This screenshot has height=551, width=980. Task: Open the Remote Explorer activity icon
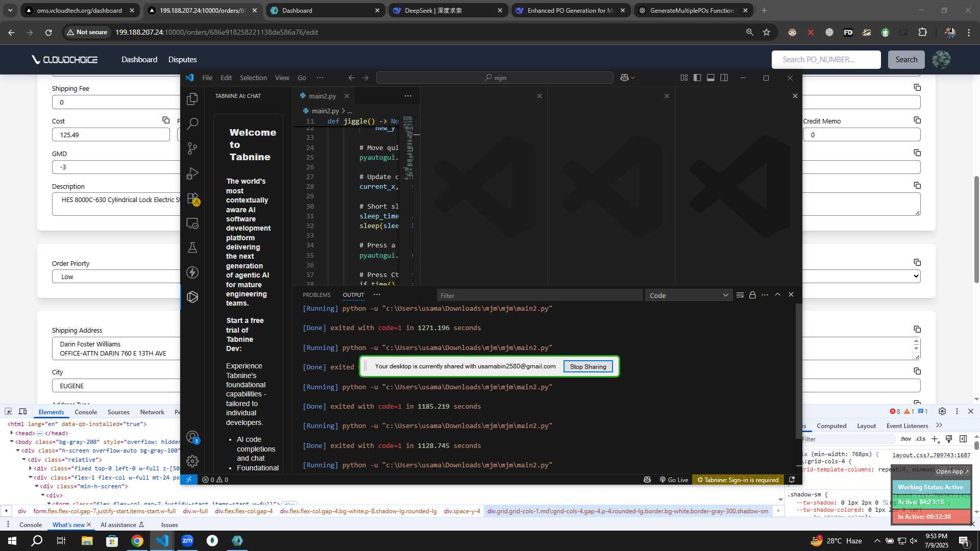tap(192, 223)
